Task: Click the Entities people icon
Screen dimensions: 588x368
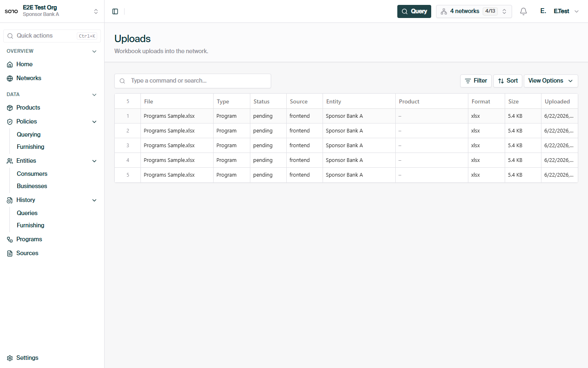Action: click(x=10, y=161)
